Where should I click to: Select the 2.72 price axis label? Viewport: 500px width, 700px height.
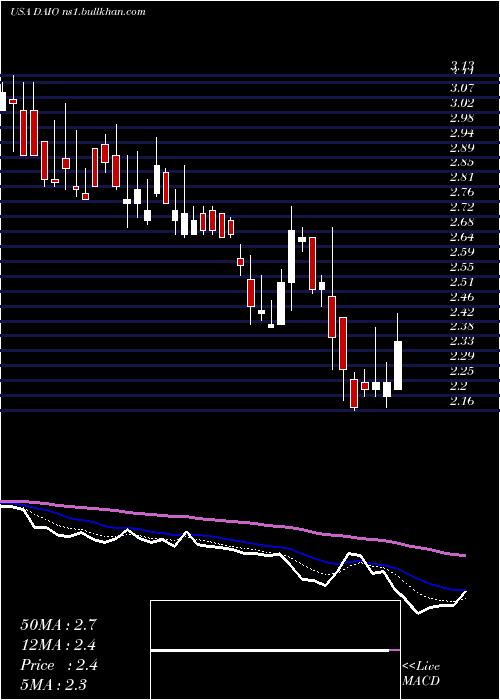click(x=462, y=207)
